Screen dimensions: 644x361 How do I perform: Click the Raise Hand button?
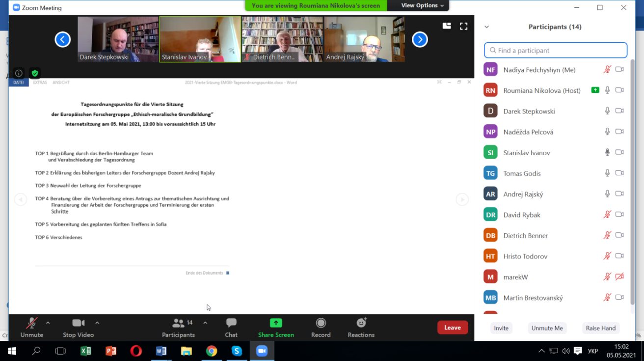click(600, 328)
